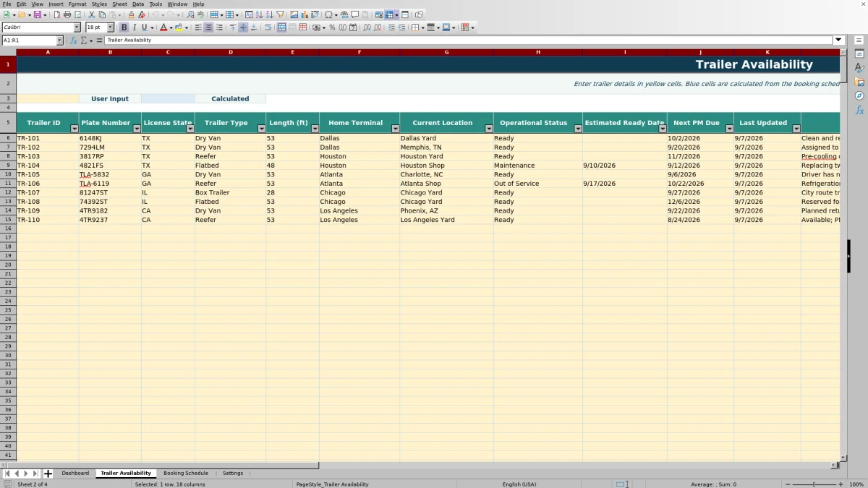
Task: Open the Insert menu
Action: [56, 4]
